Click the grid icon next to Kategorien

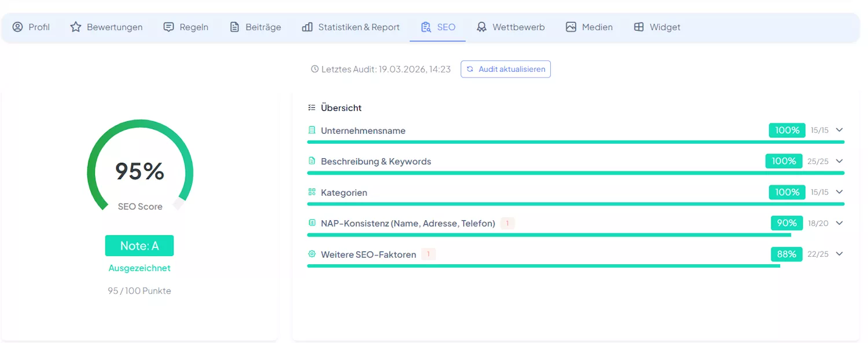pos(312,192)
